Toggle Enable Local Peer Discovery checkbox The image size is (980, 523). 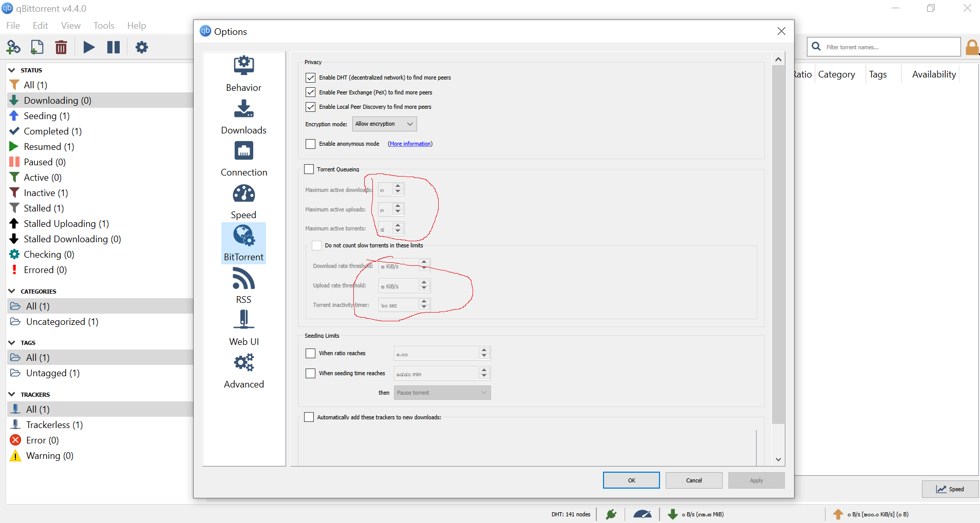pyautogui.click(x=310, y=107)
